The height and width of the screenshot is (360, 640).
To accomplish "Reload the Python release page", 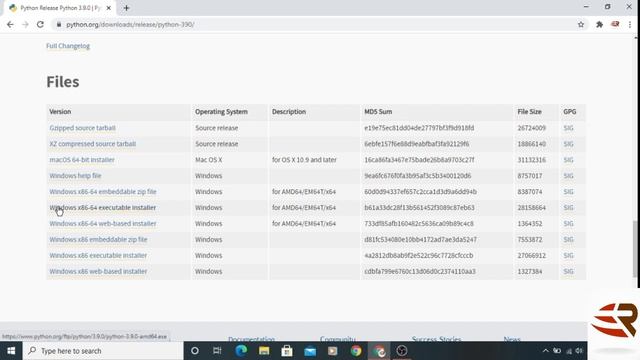I will click(x=40, y=24).
